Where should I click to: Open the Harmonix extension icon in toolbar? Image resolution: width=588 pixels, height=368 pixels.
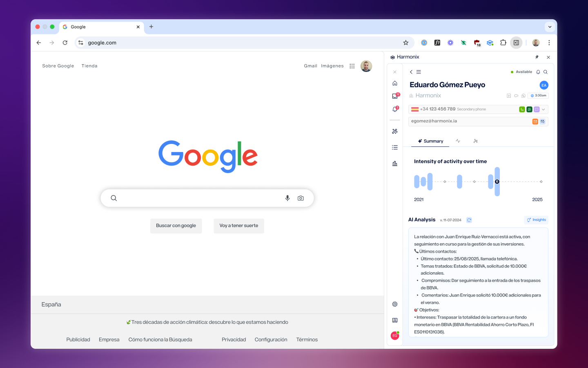click(x=490, y=43)
